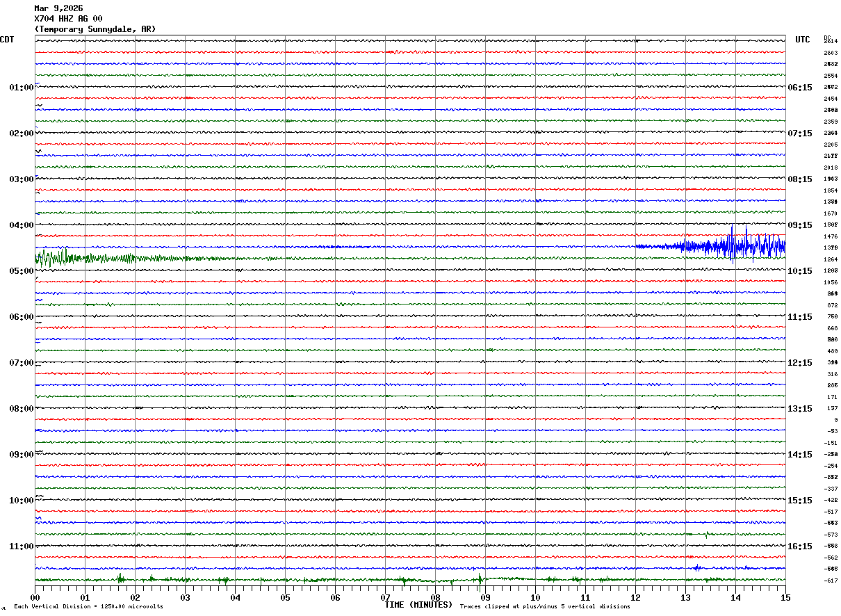Viewport: 841px width, 616px height.
Task: Click the 06:15 UTC row label
Action: point(800,88)
